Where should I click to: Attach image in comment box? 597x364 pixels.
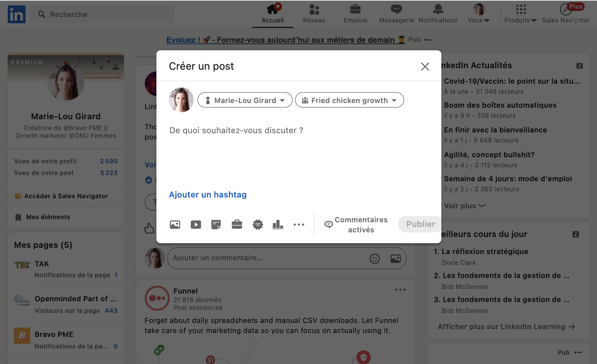coord(396,259)
